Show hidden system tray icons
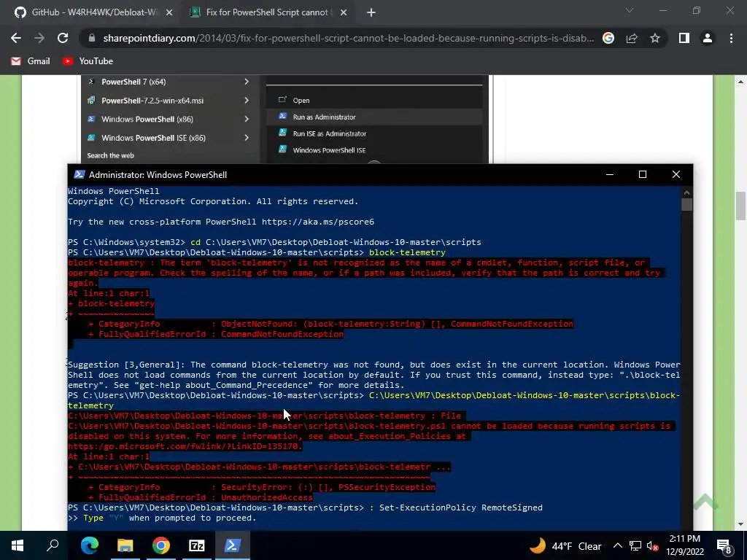This screenshot has width=747, height=560. click(617, 545)
